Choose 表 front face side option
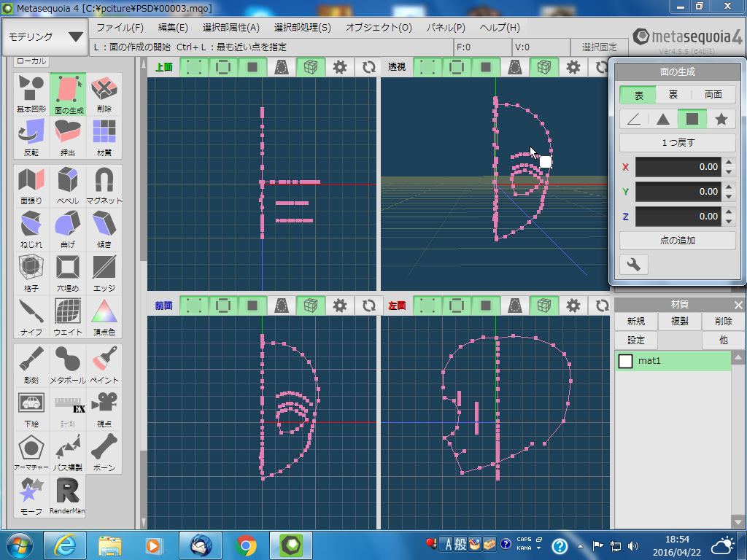The width and height of the screenshot is (747, 560). pos(638,95)
